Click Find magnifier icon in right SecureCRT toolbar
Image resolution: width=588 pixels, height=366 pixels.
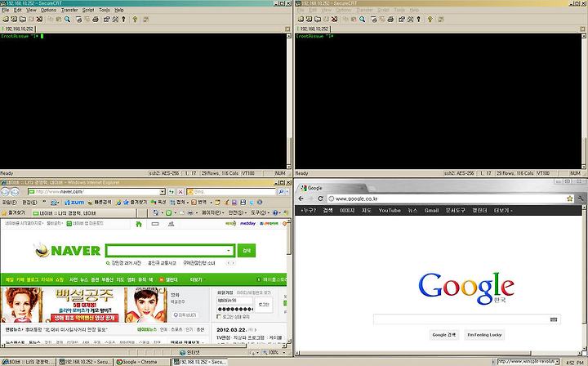coord(363,19)
